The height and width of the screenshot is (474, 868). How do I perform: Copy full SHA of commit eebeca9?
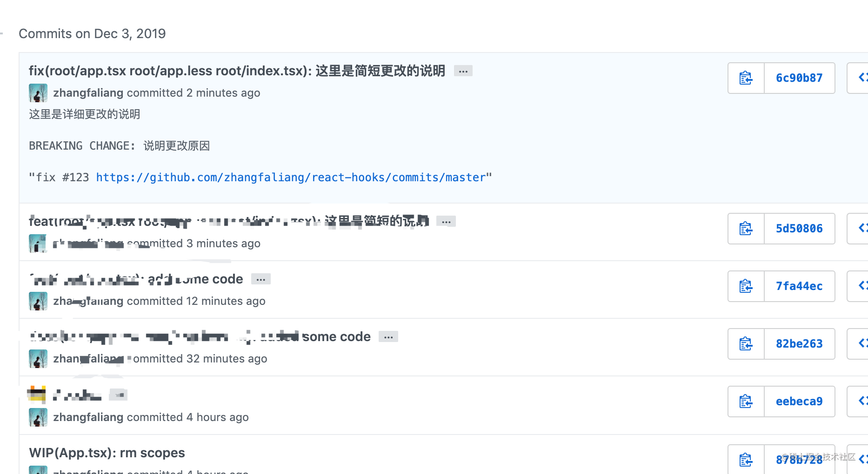[746, 402]
